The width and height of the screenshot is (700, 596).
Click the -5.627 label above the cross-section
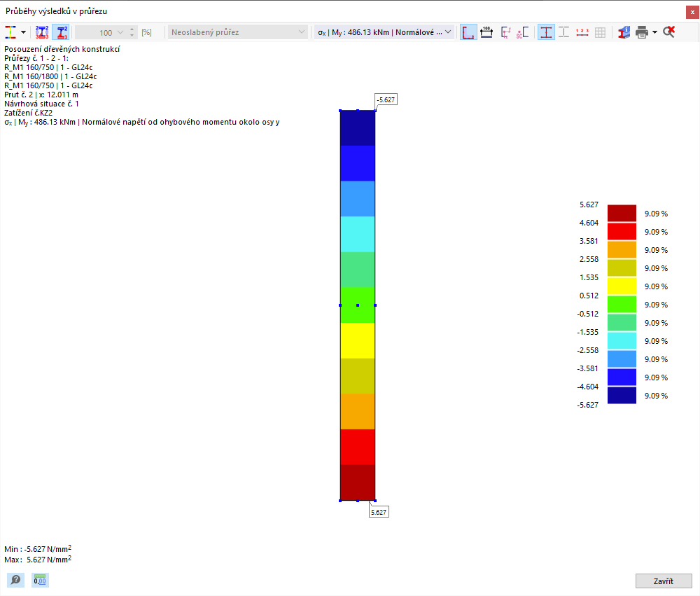(x=386, y=99)
